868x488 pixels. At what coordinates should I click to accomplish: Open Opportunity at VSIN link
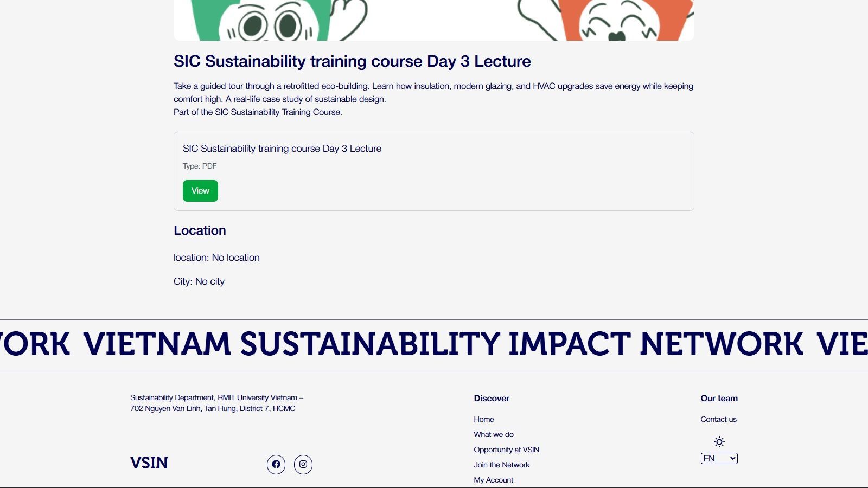click(x=506, y=450)
